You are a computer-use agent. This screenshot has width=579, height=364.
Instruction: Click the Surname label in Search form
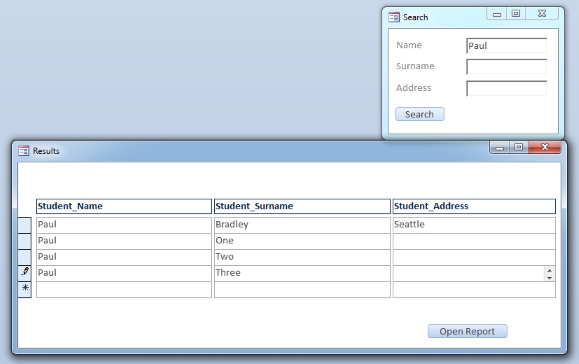click(x=415, y=66)
